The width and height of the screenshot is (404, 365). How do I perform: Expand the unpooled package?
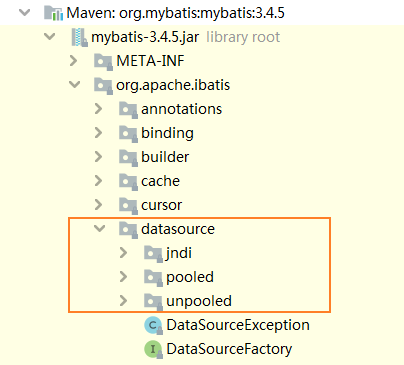[123, 301]
